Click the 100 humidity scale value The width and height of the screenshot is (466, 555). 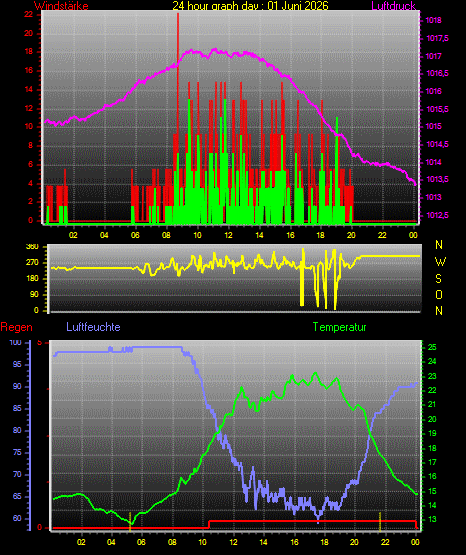pos(16,343)
